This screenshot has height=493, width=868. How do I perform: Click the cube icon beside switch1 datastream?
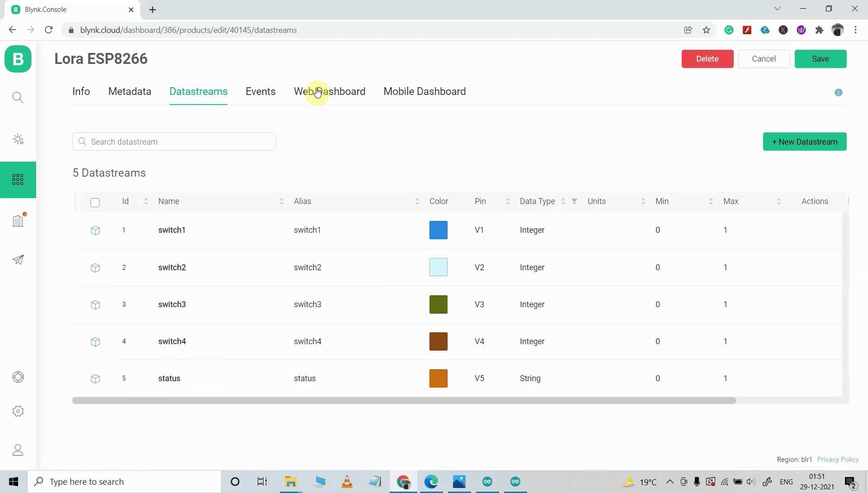(x=95, y=230)
